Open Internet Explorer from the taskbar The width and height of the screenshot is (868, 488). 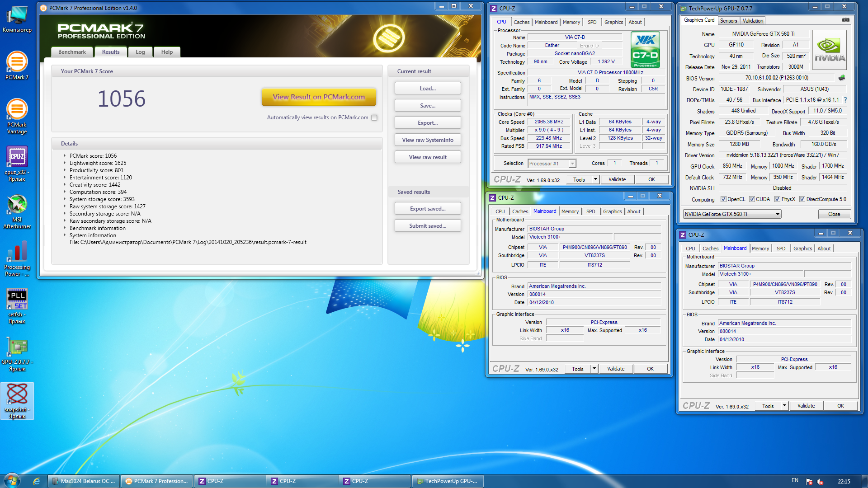(x=37, y=481)
